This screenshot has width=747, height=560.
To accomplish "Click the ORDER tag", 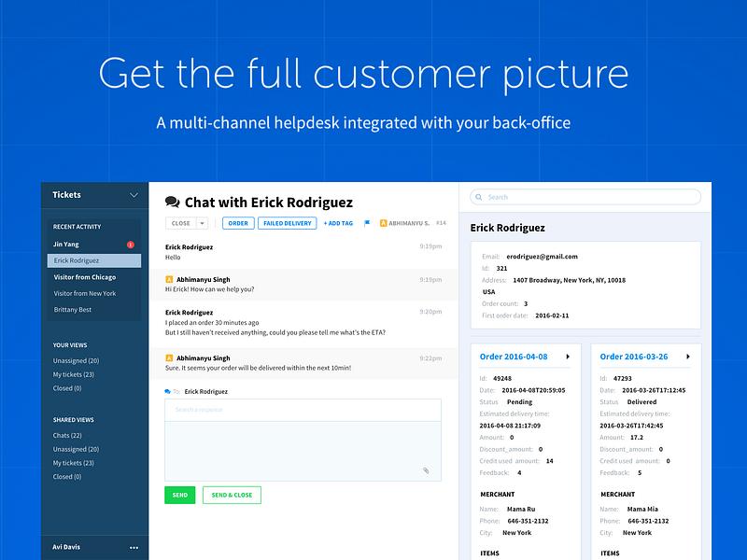I will (x=238, y=223).
